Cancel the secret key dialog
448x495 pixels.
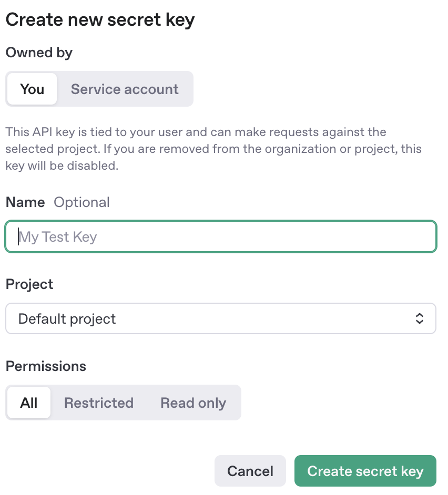(x=250, y=471)
